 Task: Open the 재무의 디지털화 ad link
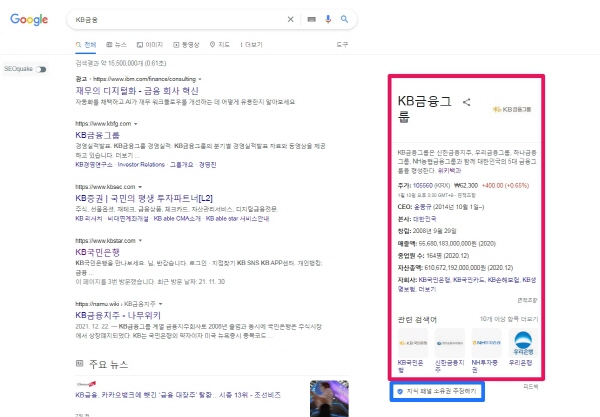tap(137, 91)
